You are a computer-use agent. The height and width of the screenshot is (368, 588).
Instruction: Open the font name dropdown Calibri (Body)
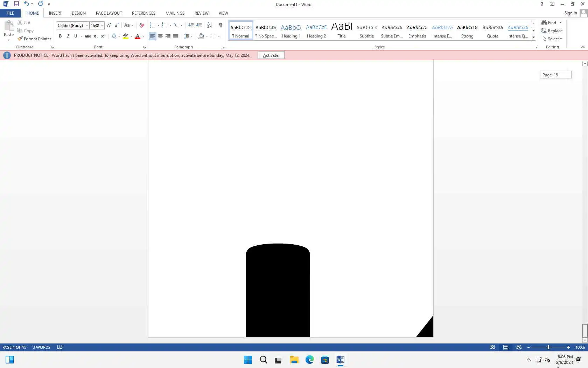[x=87, y=26]
